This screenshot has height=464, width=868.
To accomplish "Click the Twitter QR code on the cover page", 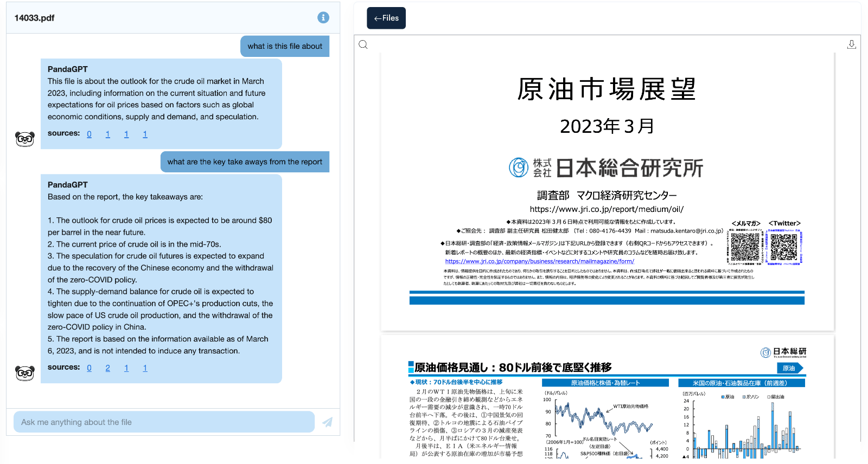I will coord(784,247).
